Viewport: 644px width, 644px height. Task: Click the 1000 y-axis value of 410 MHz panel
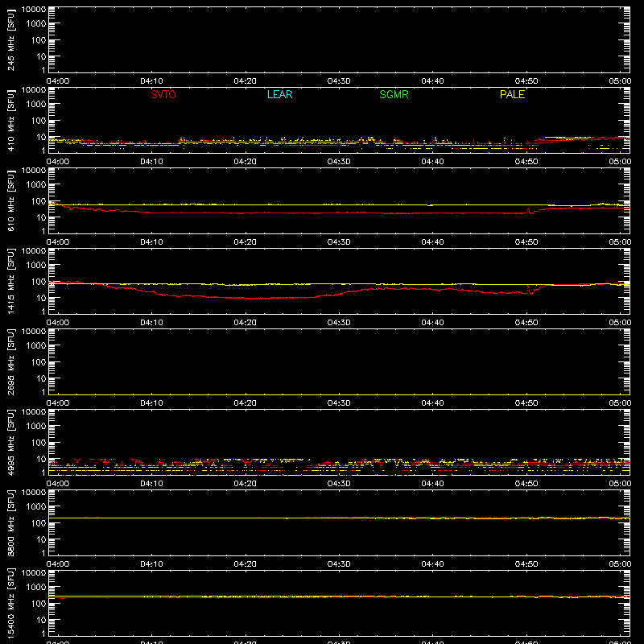tap(36, 105)
